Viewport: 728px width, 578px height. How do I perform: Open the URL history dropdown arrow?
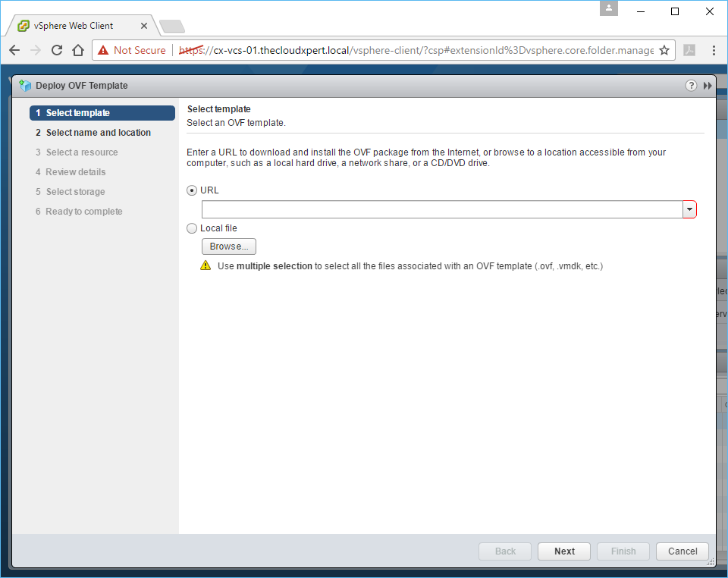tap(689, 209)
